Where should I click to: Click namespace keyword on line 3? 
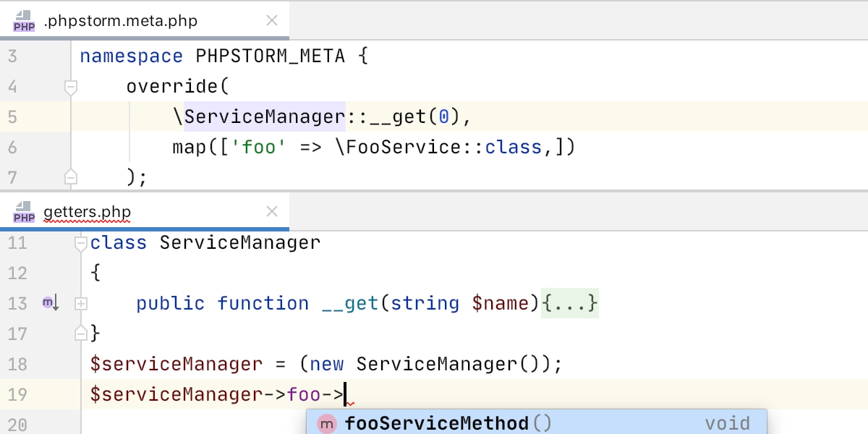pyautogui.click(x=132, y=56)
